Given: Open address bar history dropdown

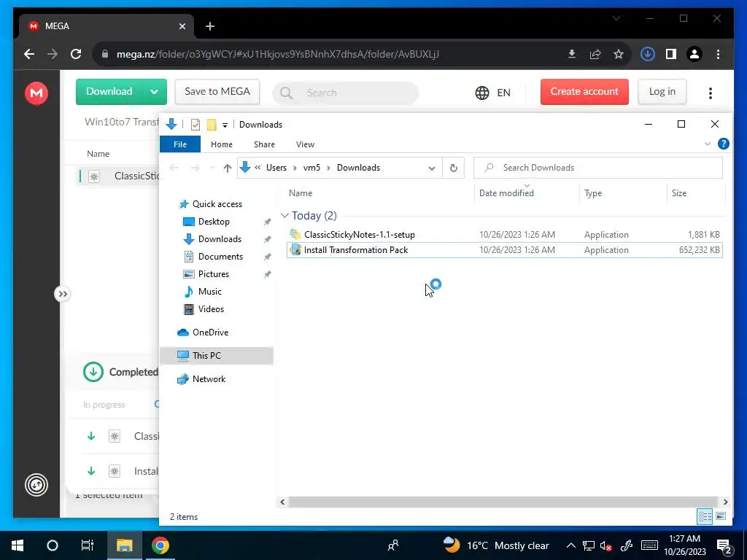Looking at the screenshot, I should (x=432, y=168).
